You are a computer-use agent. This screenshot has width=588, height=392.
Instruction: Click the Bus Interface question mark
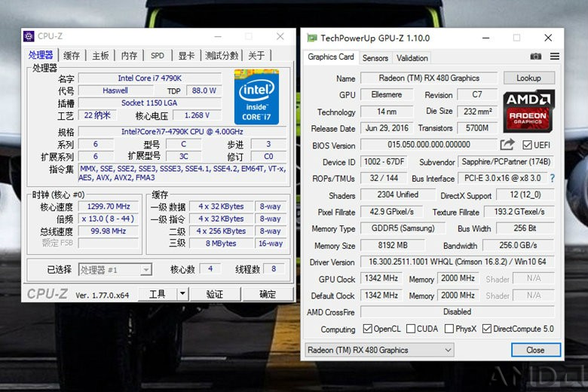pos(552,178)
